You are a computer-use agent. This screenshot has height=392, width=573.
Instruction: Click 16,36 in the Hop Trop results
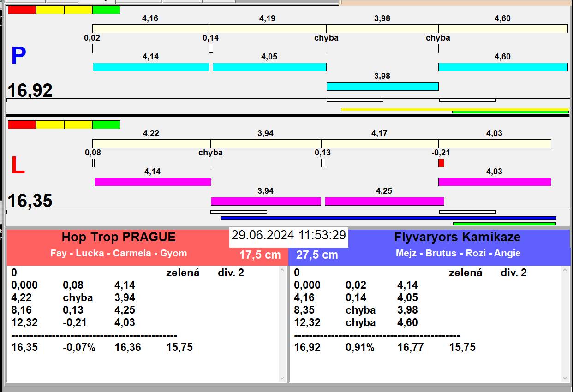pos(128,347)
